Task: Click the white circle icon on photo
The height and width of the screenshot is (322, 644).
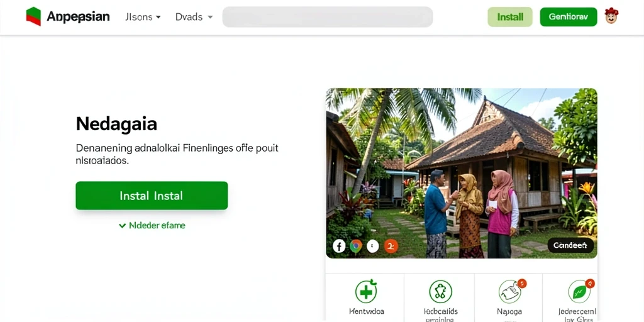Action: [x=372, y=246]
